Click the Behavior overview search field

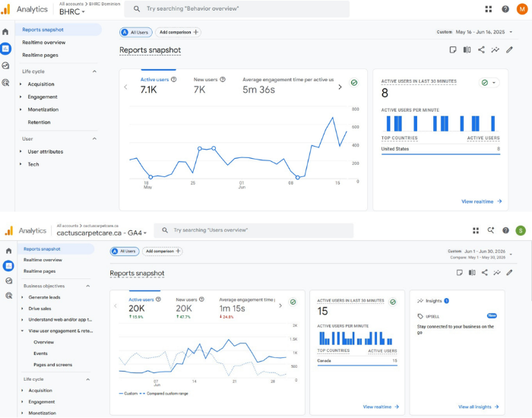coord(237,9)
